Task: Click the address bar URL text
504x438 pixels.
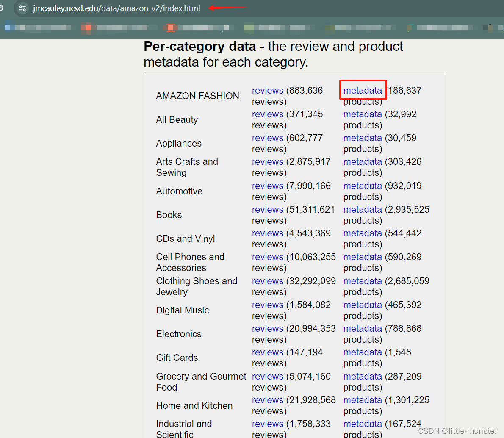Action: pyautogui.click(x=116, y=8)
